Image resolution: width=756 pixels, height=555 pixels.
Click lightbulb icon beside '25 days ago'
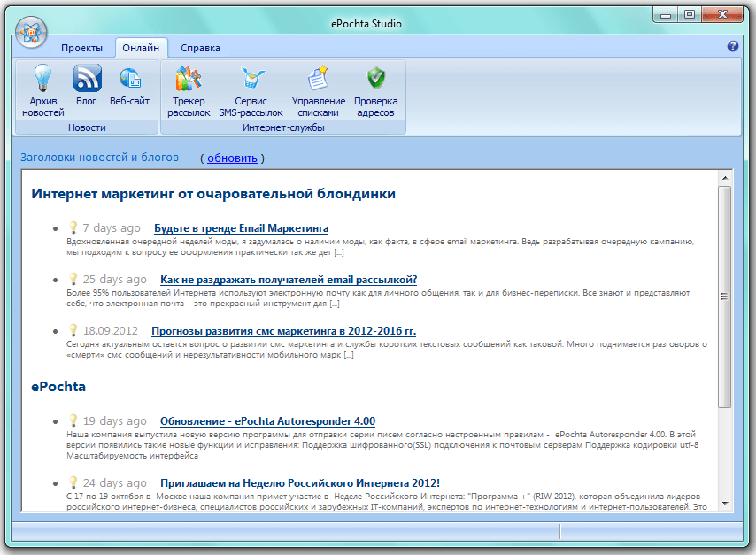click(x=73, y=279)
